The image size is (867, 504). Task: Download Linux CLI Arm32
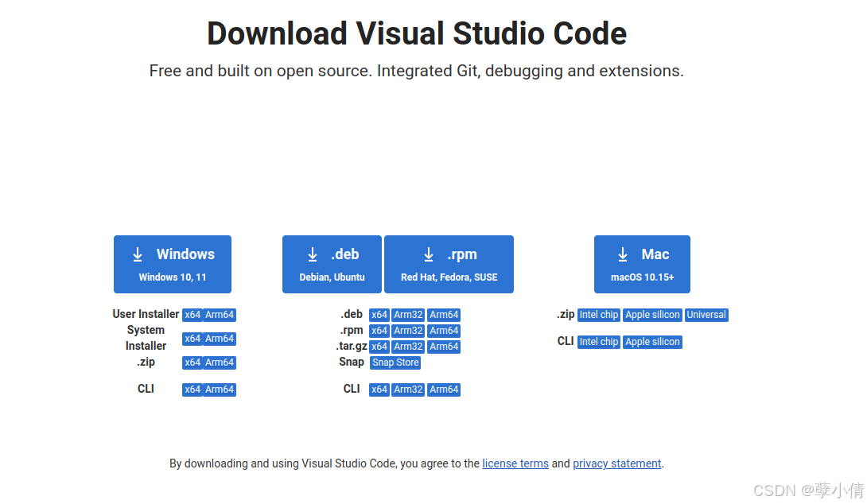[x=408, y=390]
